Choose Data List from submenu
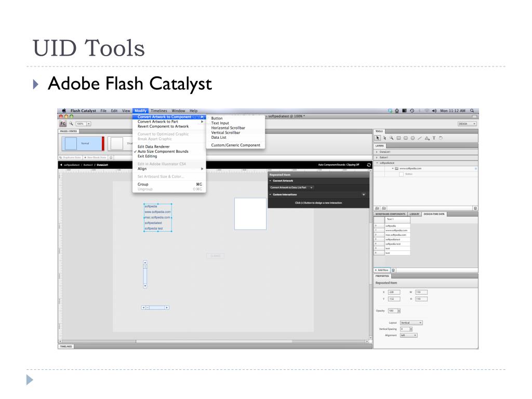 point(219,137)
